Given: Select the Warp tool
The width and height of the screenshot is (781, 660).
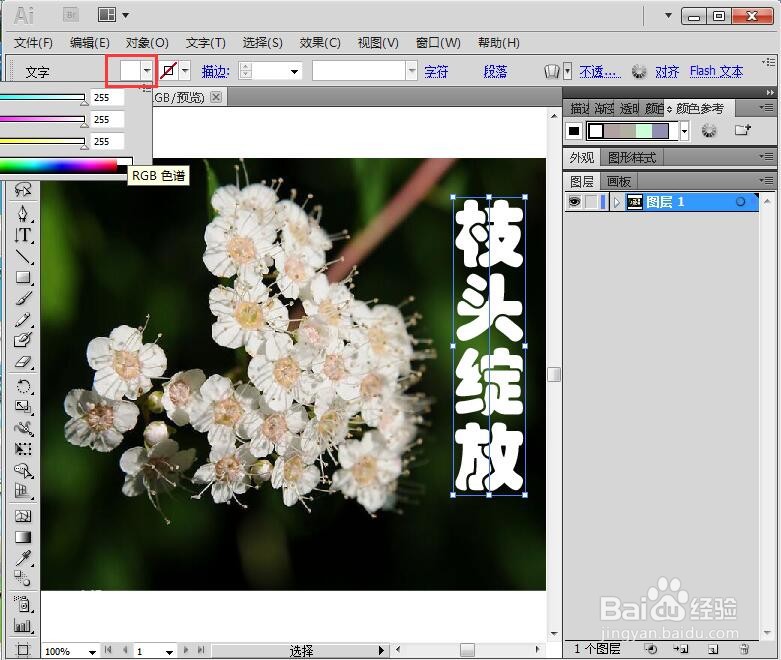Looking at the screenshot, I should click(x=23, y=428).
